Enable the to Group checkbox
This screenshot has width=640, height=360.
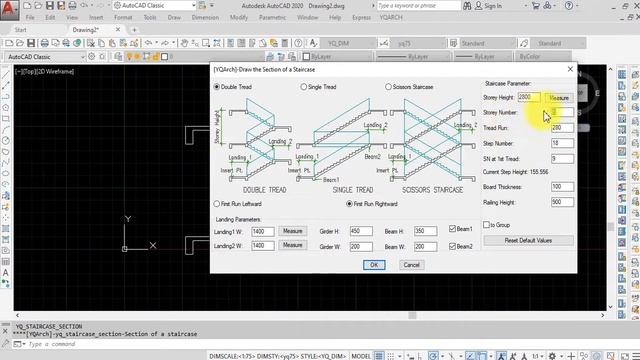pyautogui.click(x=486, y=224)
